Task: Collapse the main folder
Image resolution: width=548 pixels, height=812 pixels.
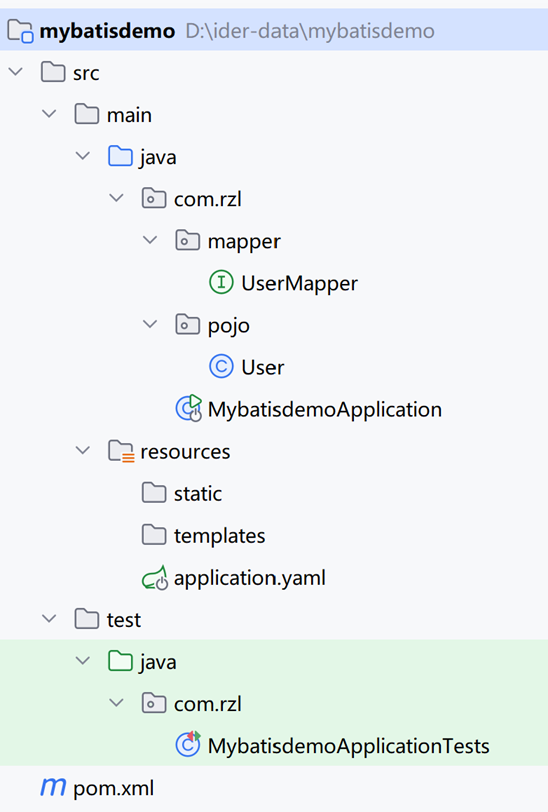Action: pyautogui.click(x=49, y=113)
